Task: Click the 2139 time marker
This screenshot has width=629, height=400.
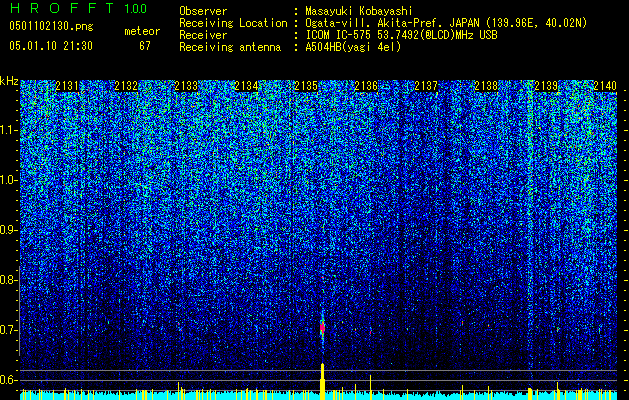Action: (x=546, y=86)
